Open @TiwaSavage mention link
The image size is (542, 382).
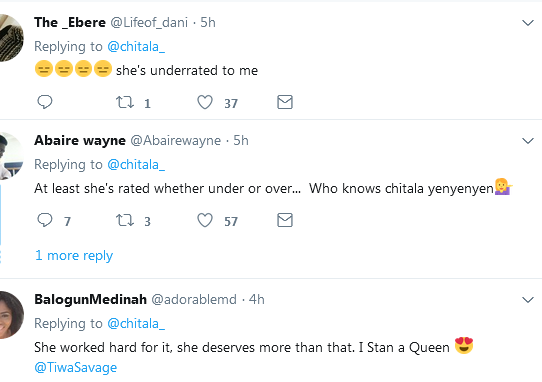[75, 367]
